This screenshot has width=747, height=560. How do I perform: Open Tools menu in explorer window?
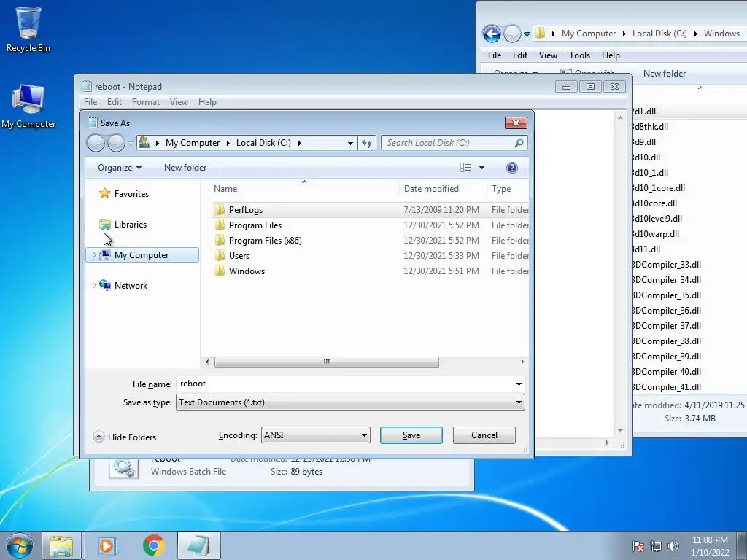579,55
